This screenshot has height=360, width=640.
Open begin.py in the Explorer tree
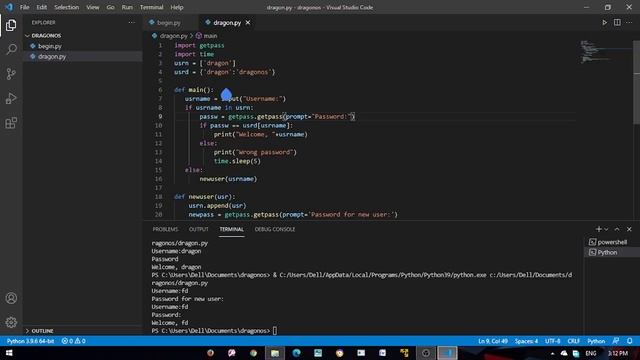(x=82, y=46)
